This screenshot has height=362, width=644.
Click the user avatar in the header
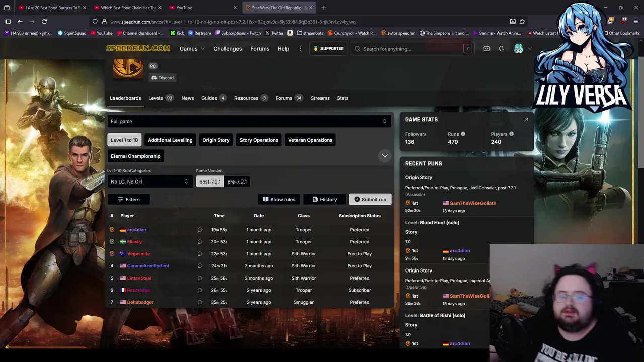pyautogui.click(x=518, y=49)
